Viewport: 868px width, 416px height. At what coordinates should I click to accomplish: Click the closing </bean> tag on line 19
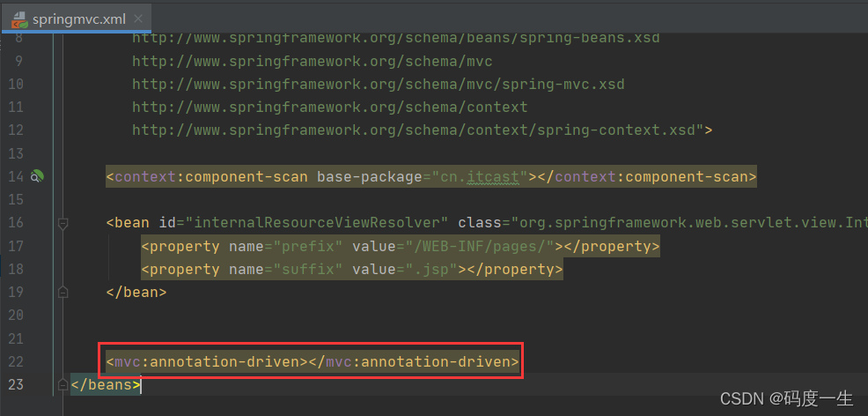pyautogui.click(x=136, y=292)
